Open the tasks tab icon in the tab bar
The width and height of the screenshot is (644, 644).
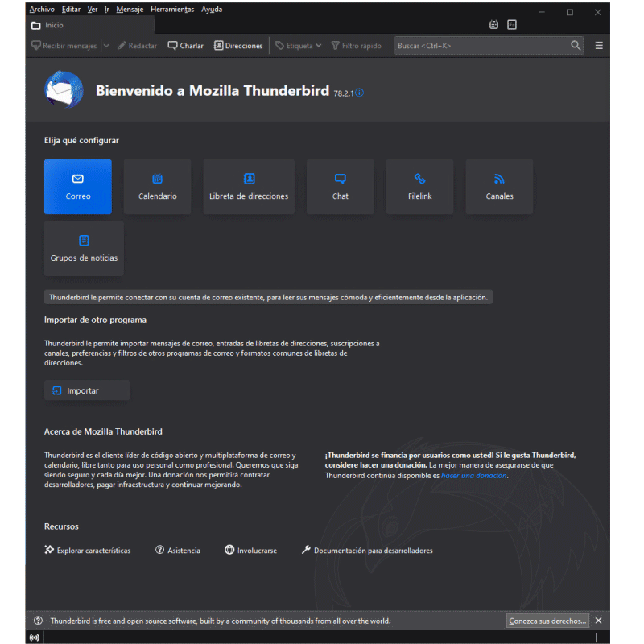tap(512, 25)
